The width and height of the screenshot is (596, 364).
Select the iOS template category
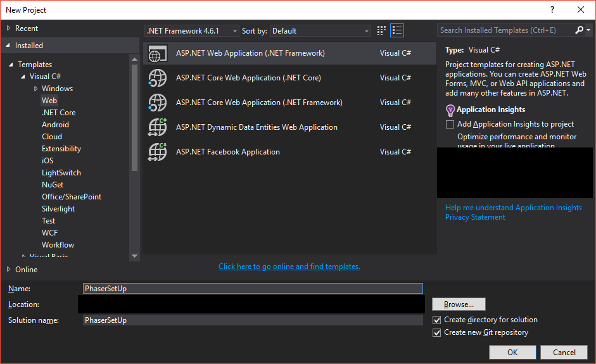click(x=48, y=161)
